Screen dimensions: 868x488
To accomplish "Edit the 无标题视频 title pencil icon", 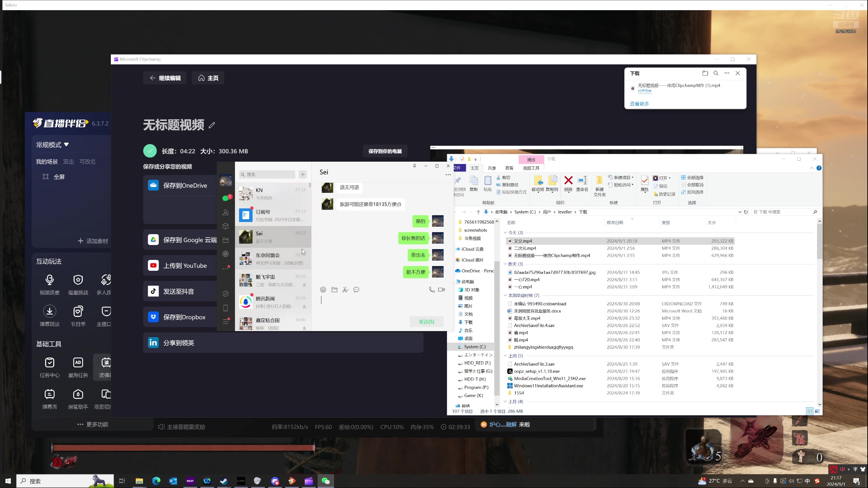I will coord(212,125).
